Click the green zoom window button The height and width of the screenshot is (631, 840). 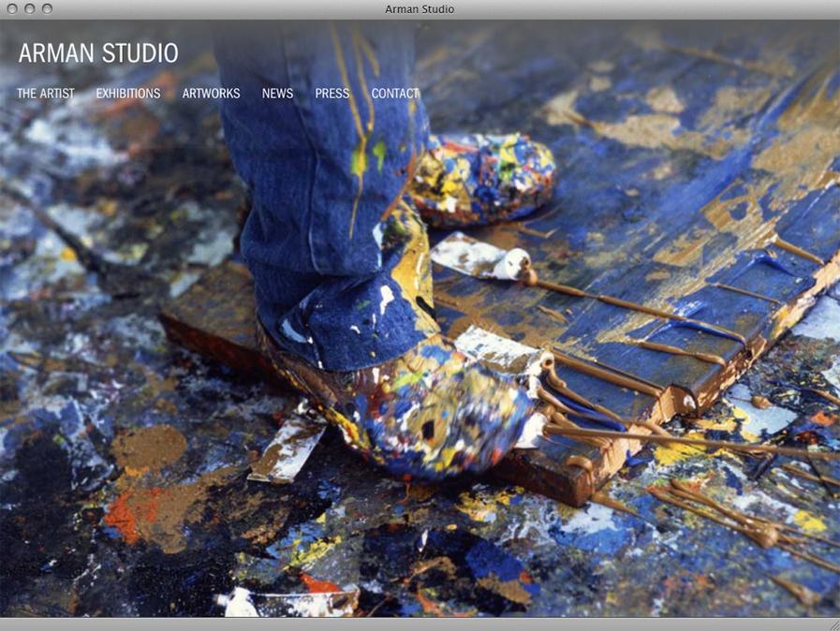47,9
